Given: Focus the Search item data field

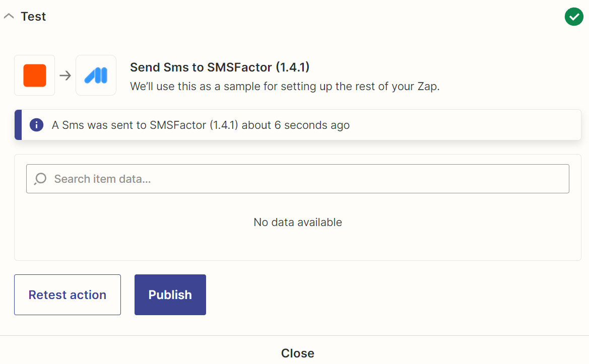Looking at the screenshot, I should point(297,179).
